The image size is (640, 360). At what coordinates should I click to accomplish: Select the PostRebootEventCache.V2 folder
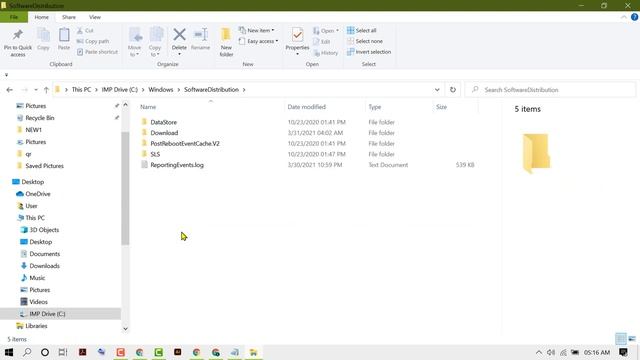tap(185, 143)
